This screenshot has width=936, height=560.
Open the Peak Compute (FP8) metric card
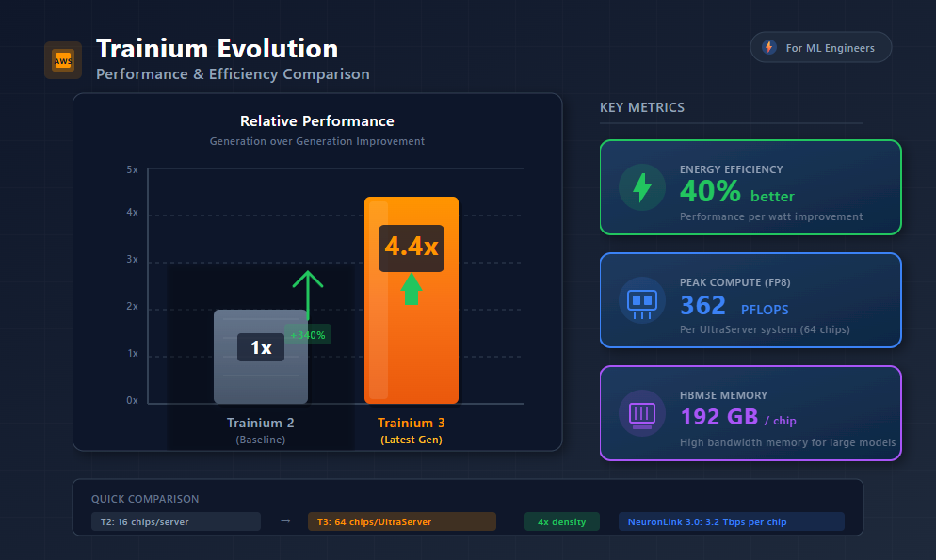click(750, 300)
